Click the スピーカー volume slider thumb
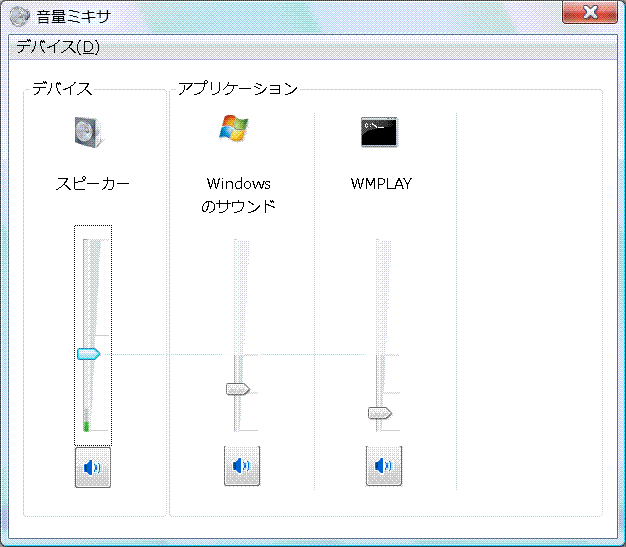The height and width of the screenshot is (547, 626). 89,353
